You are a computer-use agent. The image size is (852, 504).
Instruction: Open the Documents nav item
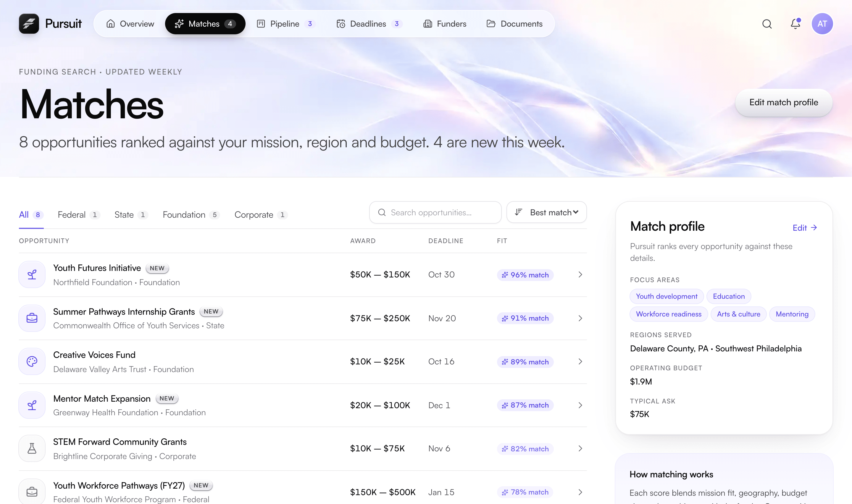pyautogui.click(x=514, y=24)
